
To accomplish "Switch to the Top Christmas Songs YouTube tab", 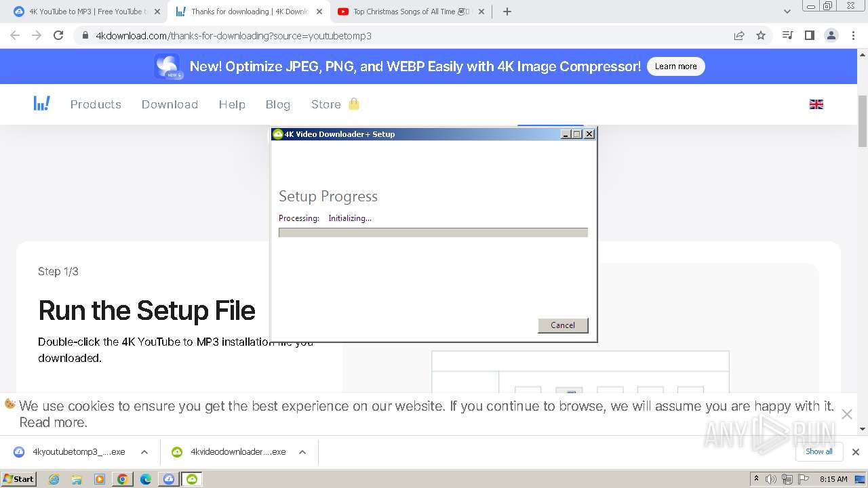I will (x=411, y=12).
